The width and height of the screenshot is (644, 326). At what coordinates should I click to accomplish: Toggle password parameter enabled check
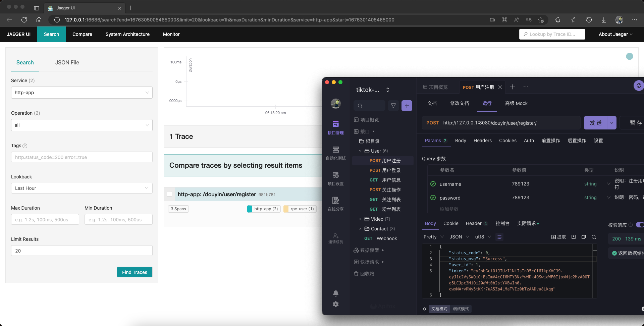pos(433,198)
